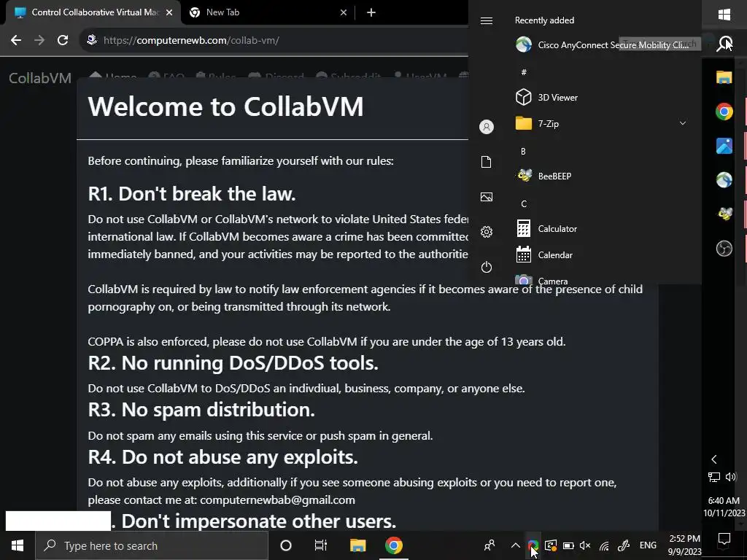Close the Control Collaborative Virtual Machine tab
Viewport: 747px width, 560px height.
pos(169,13)
